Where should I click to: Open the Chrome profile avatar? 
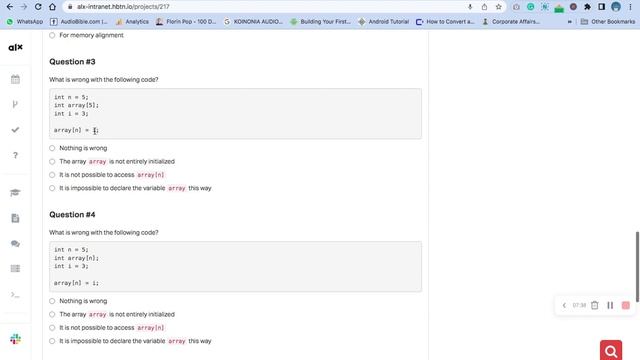click(x=616, y=7)
